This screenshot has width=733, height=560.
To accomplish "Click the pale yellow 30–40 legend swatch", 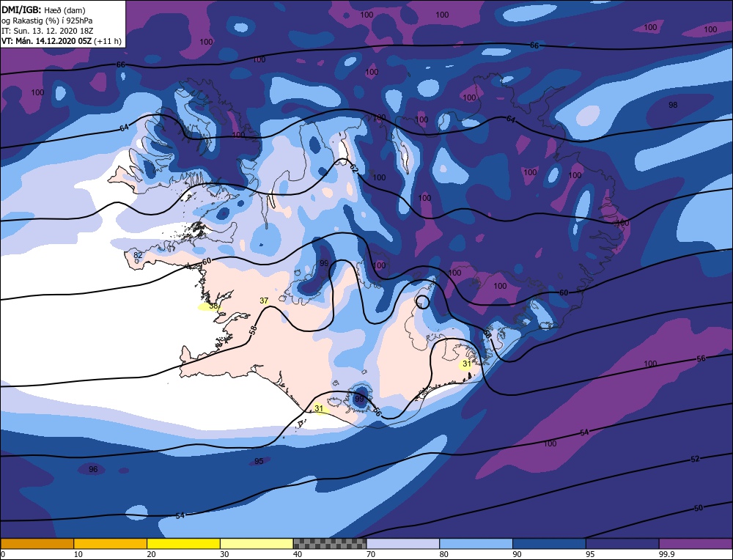I will pos(257,544).
